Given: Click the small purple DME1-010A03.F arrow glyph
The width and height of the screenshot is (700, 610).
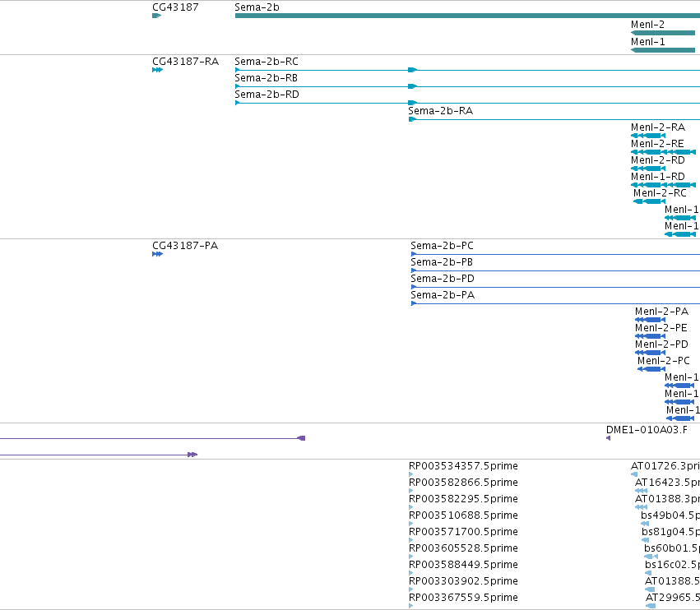Looking at the screenshot, I should click(x=608, y=438).
